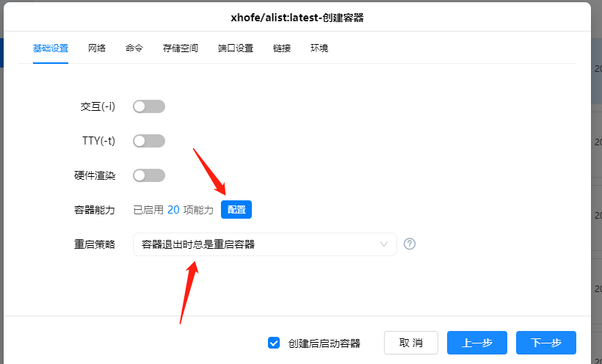Switch to the 环境 tab
Image resolution: width=602 pixels, height=364 pixels.
point(319,48)
